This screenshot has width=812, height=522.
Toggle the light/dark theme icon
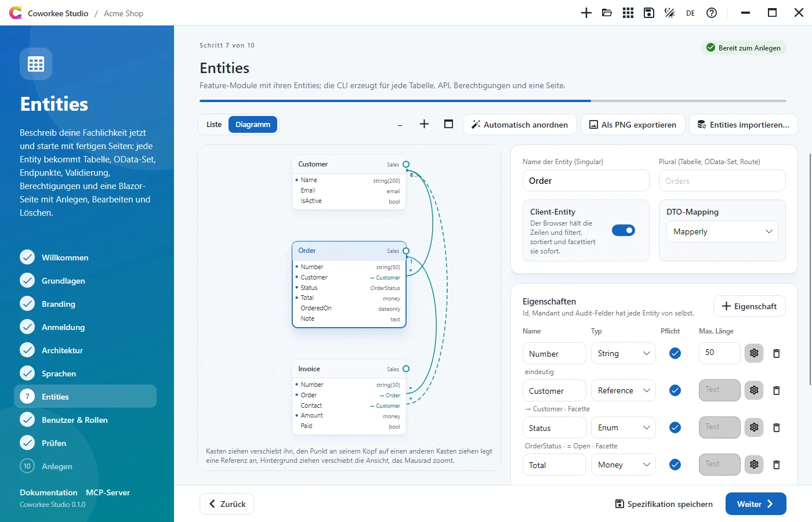click(670, 13)
